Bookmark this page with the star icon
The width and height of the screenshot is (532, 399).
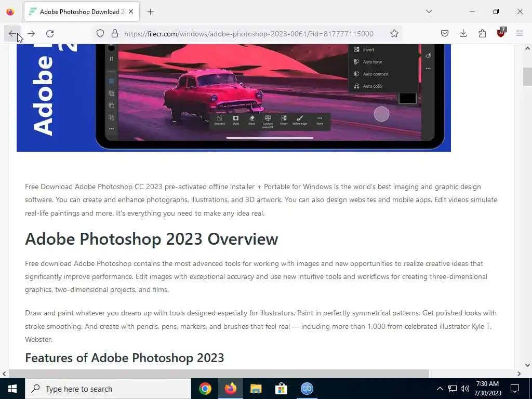point(394,34)
